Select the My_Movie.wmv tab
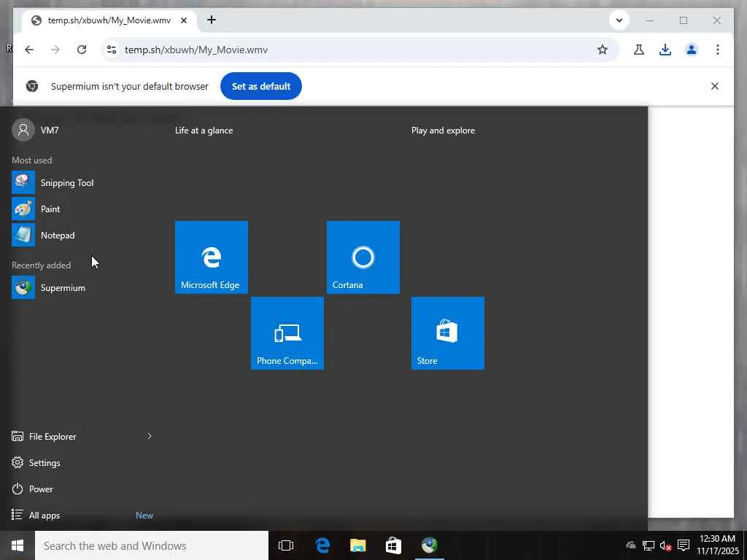The width and height of the screenshot is (747, 560). click(x=109, y=20)
